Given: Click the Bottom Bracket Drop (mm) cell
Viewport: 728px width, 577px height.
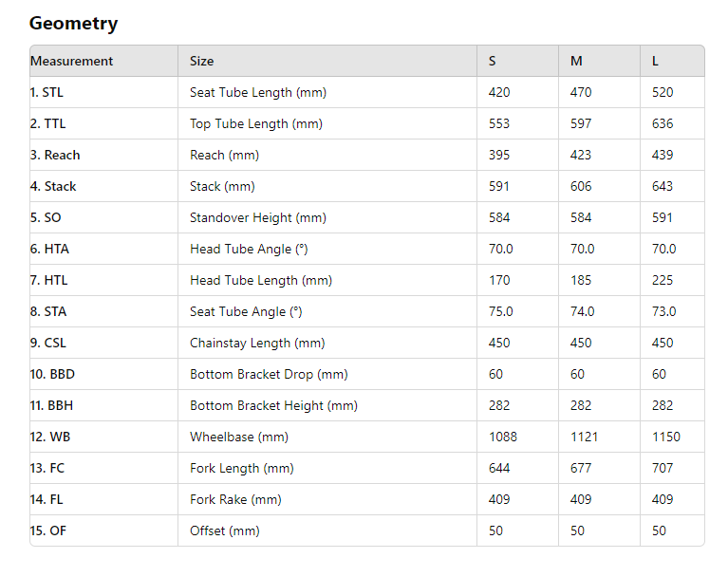Looking at the screenshot, I should pyautogui.click(x=269, y=374).
